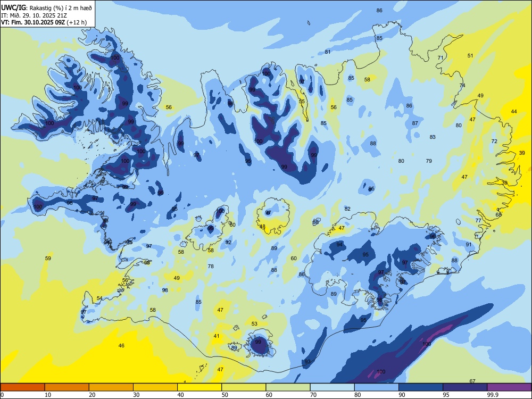532x399 pixels.
Task: Select the map value '78'
Action: click(x=211, y=267)
